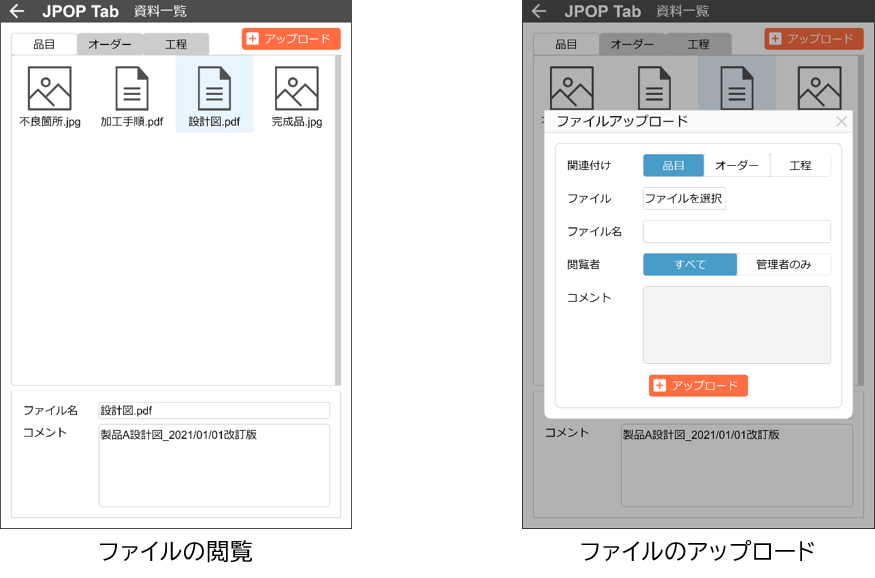The height and width of the screenshot is (578, 875).
Task: Click back arrow in left JPOP Tab header
Action: (x=17, y=11)
